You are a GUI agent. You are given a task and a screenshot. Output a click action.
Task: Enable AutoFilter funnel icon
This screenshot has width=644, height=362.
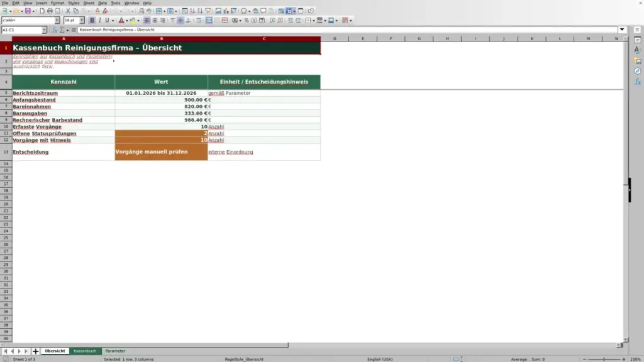click(208, 11)
